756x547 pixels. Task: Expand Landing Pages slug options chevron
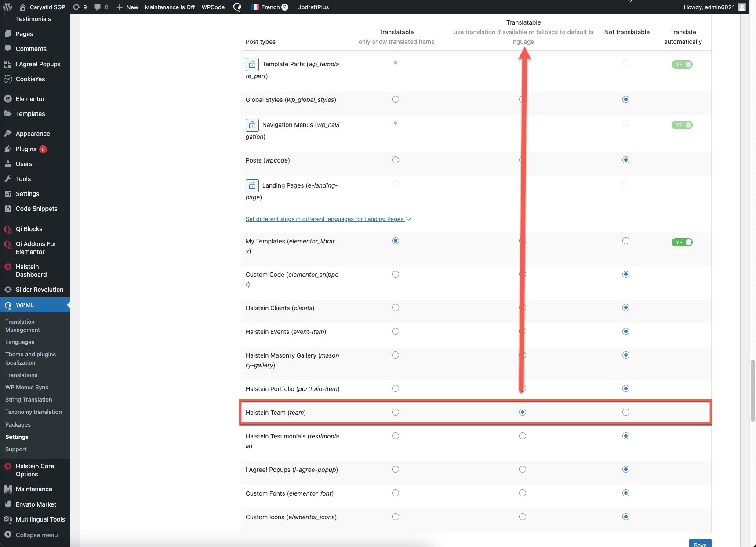409,219
